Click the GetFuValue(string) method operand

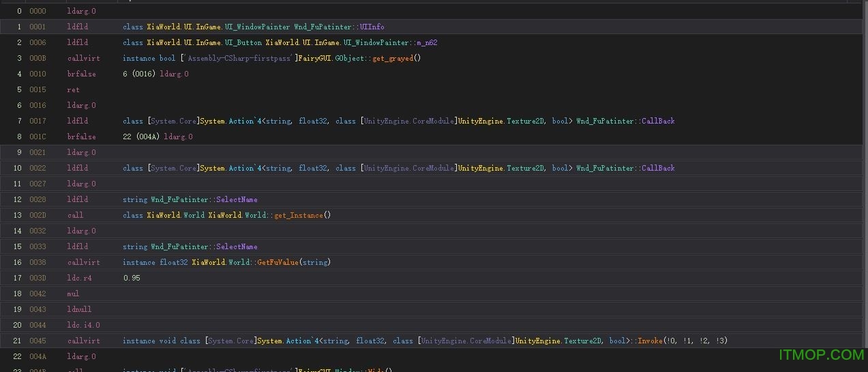point(293,262)
